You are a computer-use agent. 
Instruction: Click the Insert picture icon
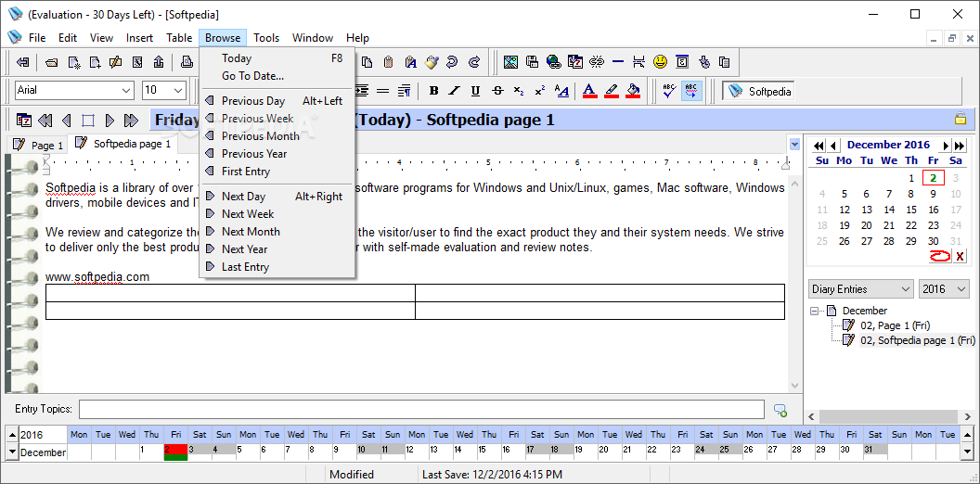coord(510,62)
